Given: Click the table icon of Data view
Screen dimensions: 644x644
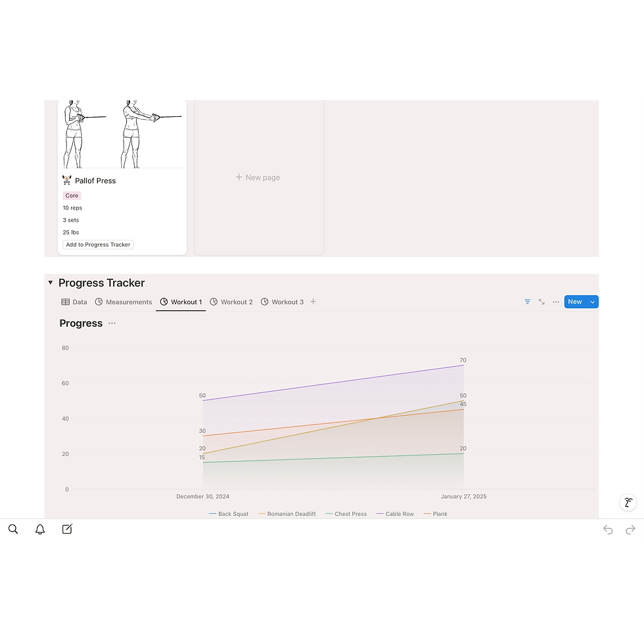Looking at the screenshot, I should (x=65, y=302).
